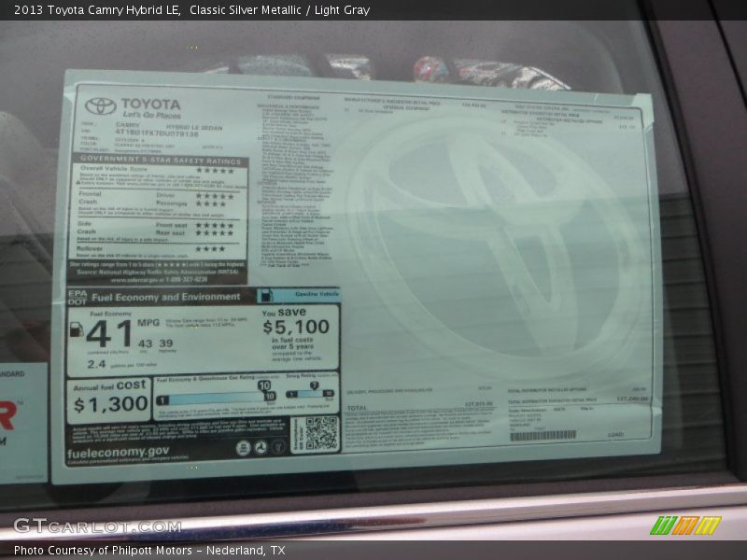Click the Frontal Crash Passenger star rating
Image resolution: width=747 pixels, height=560 pixels.
click(x=211, y=204)
